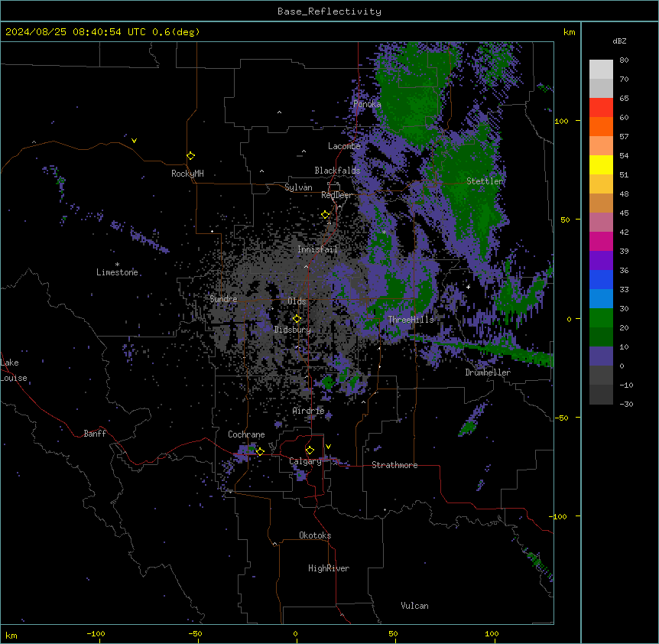Pick the pink 42-45 dBZ legend swatch
Viewport: 659px width, 644px height.
[x=601, y=223]
